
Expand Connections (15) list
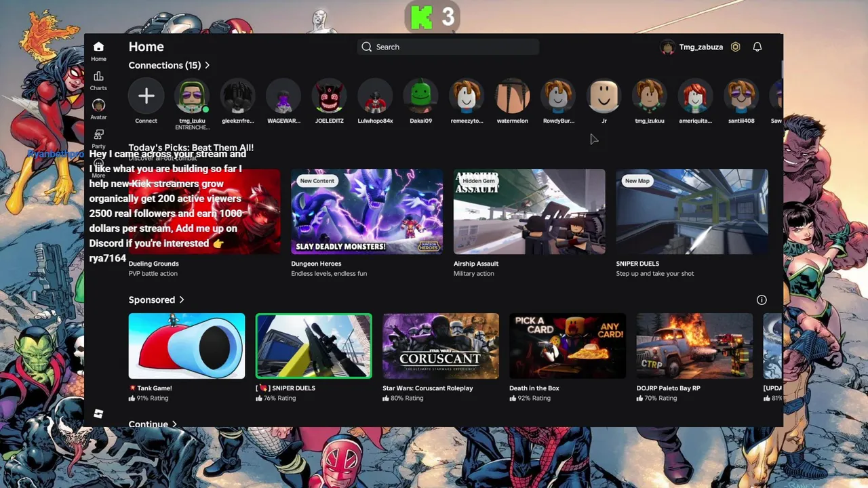tap(169, 65)
